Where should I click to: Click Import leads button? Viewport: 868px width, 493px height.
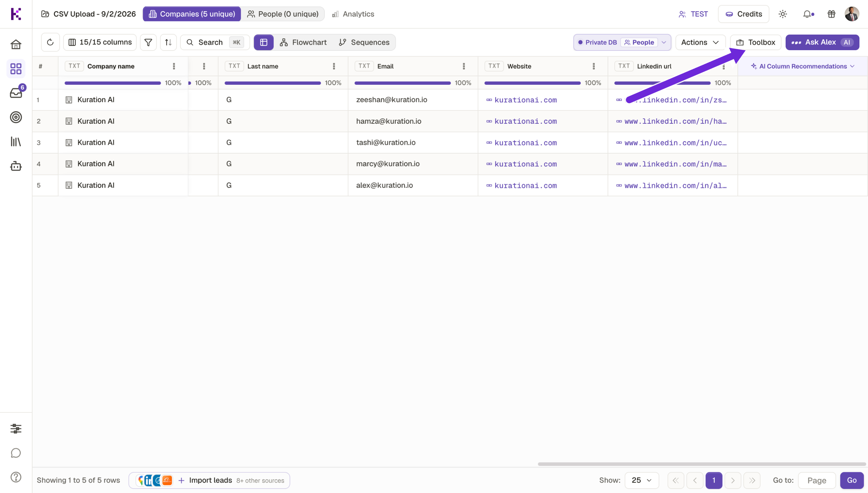tap(209, 480)
